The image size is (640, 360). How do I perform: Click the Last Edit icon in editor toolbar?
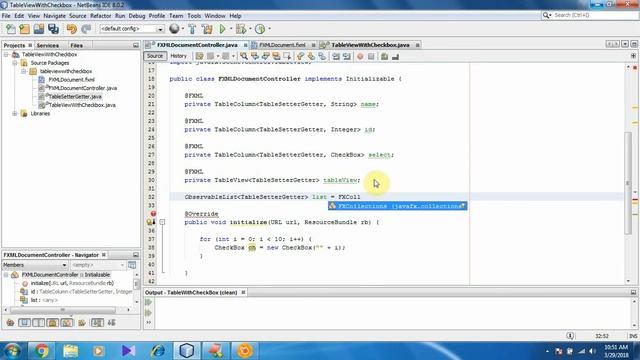tap(199, 56)
